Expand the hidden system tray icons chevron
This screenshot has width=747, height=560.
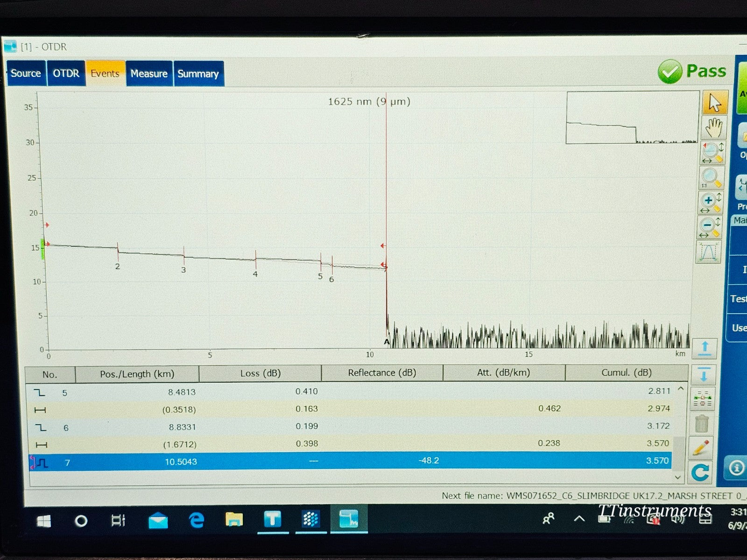point(579,518)
